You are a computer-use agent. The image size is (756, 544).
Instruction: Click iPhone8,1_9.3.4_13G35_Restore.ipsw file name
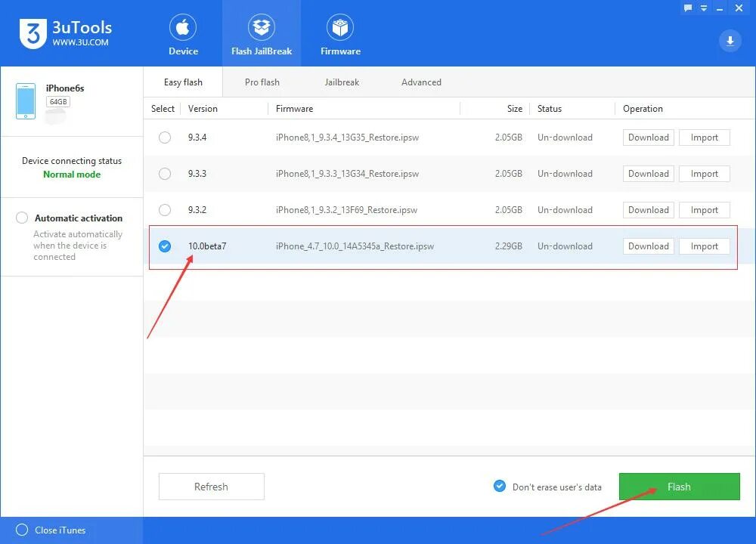click(347, 138)
